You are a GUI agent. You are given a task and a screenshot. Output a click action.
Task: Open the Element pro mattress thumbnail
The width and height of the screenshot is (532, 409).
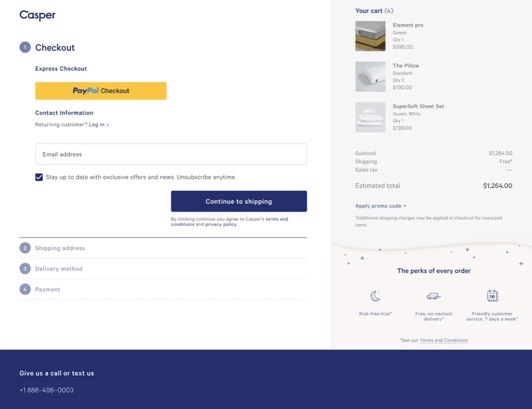pos(370,36)
